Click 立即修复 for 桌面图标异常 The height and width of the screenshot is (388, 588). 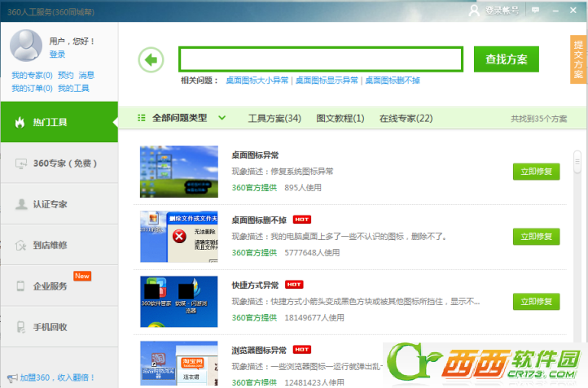point(536,172)
